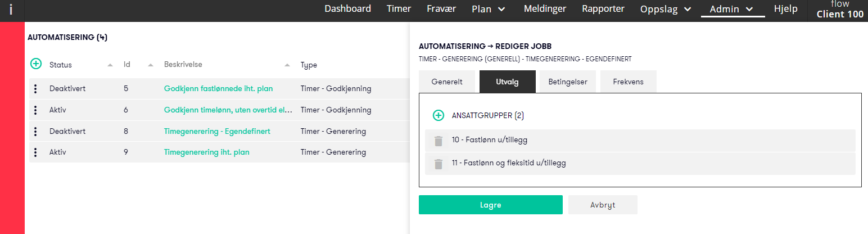The image size is (868, 234).
Task: Sort the list by Status column
Action: 61,65
